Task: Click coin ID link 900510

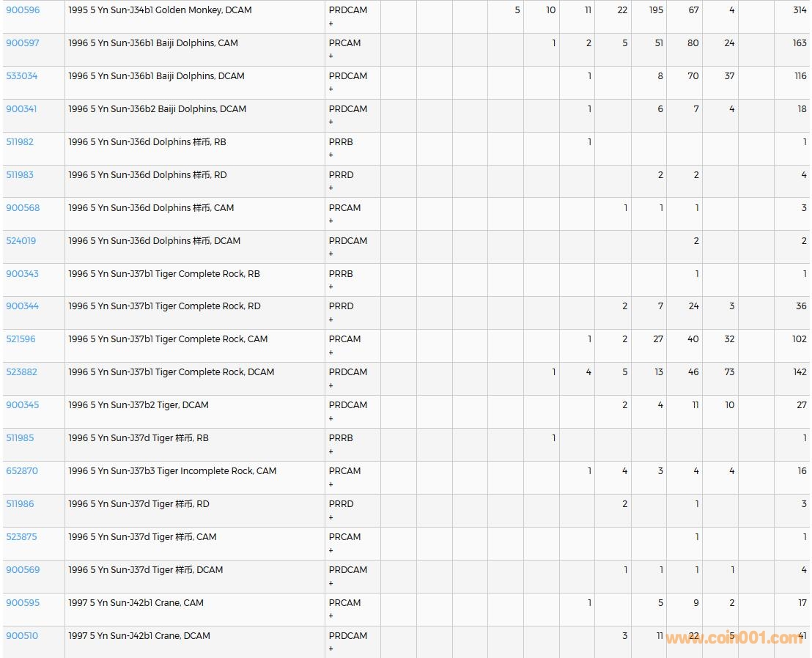Action: [x=22, y=636]
